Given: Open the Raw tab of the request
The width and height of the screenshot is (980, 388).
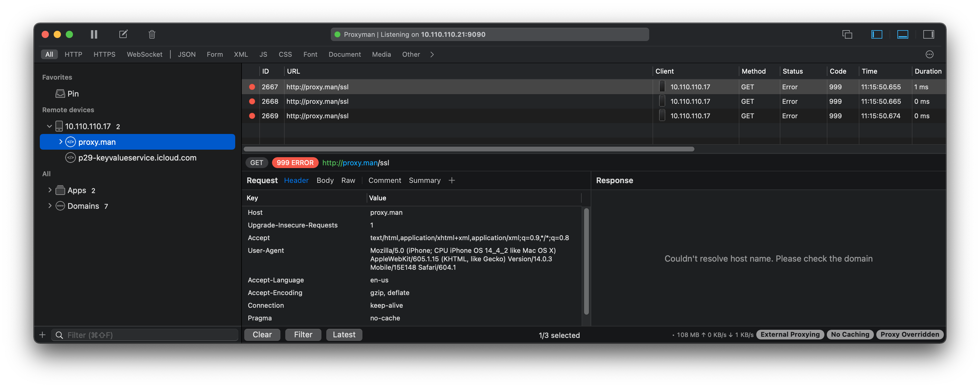Looking at the screenshot, I should click(x=348, y=180).
